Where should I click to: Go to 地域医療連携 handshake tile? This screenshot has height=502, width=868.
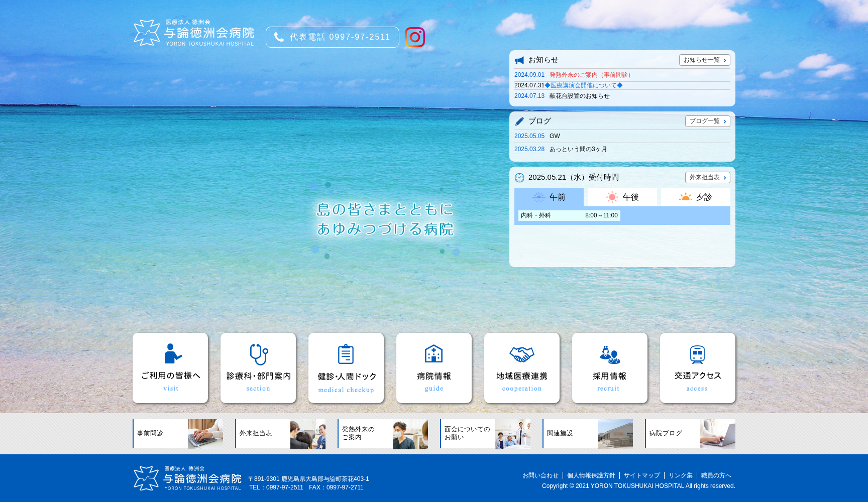coord(522,367)
